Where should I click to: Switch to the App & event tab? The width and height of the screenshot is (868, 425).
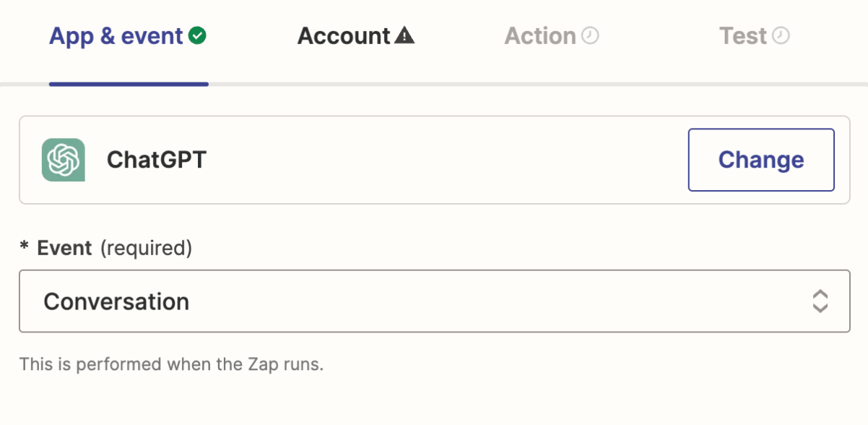116,36
